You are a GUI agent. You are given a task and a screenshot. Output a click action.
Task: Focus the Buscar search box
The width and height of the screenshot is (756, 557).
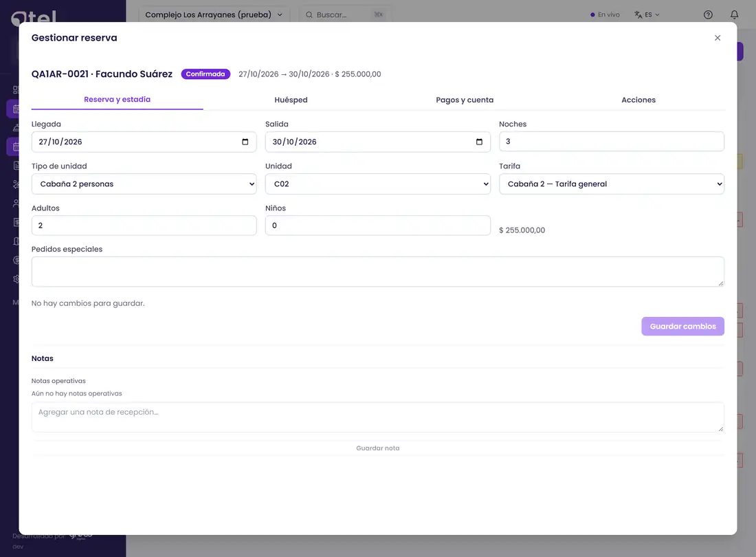344,14
